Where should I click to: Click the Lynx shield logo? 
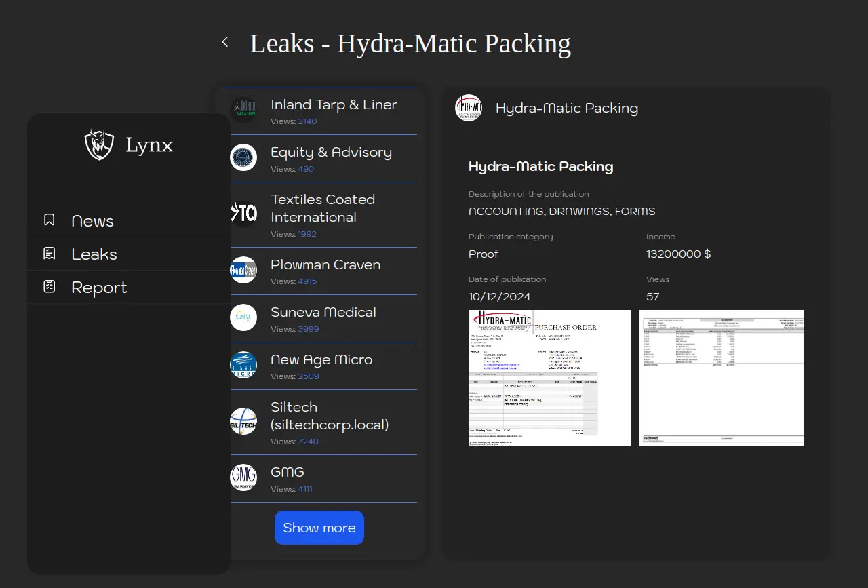tap(99, 144)
